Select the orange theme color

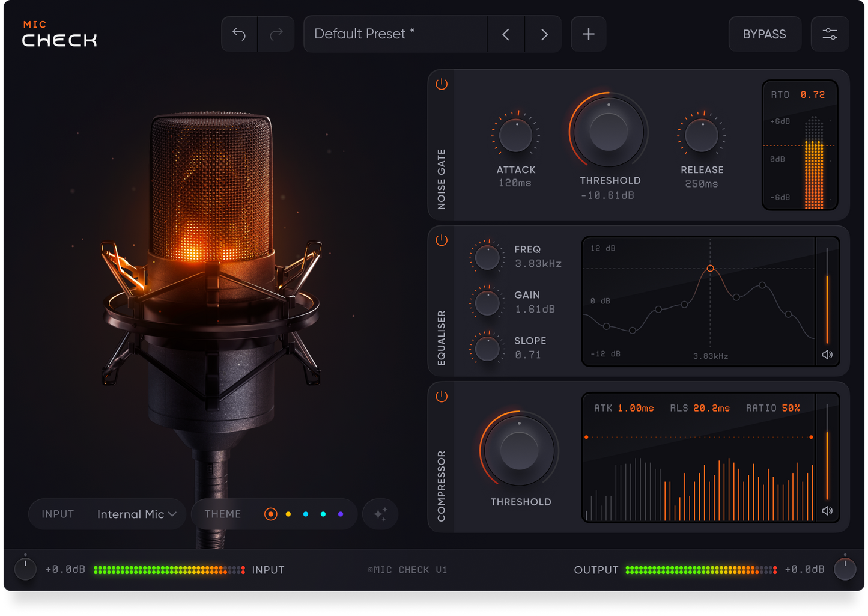click(x=270, y=514)
